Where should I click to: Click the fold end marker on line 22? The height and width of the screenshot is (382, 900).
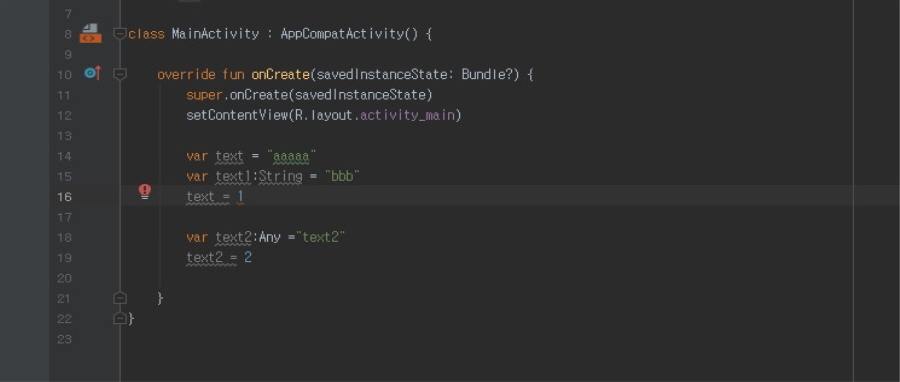tap(119, 318)
